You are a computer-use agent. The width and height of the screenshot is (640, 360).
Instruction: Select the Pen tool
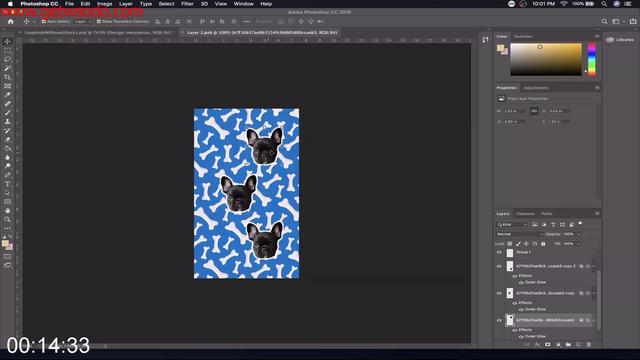click(7, 175)
